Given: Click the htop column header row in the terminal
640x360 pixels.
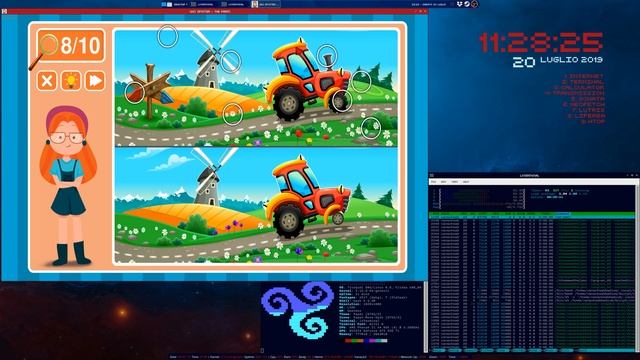Looking at the screenshot, I should tap(532, 215).
